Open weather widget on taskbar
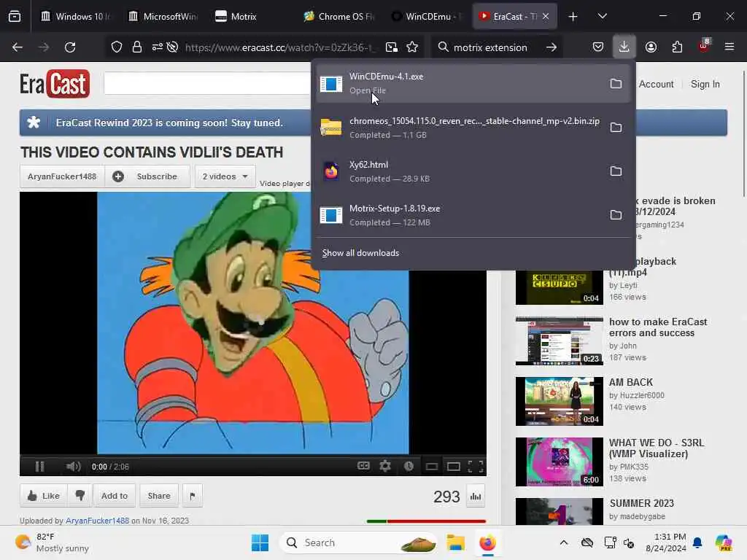The height and width of the screenshot is (560, 747). point(52,542)
